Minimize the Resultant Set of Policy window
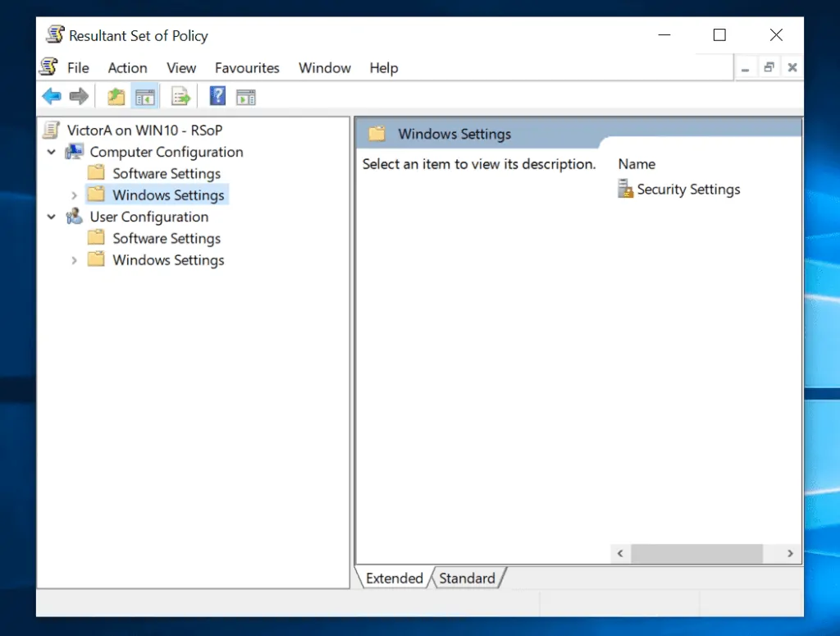 tap(664, 34)
